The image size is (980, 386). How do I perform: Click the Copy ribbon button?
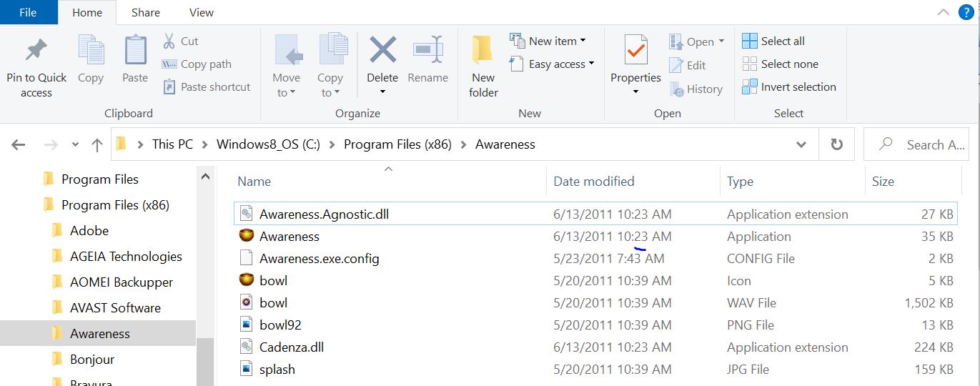click(x=91, y=59)
